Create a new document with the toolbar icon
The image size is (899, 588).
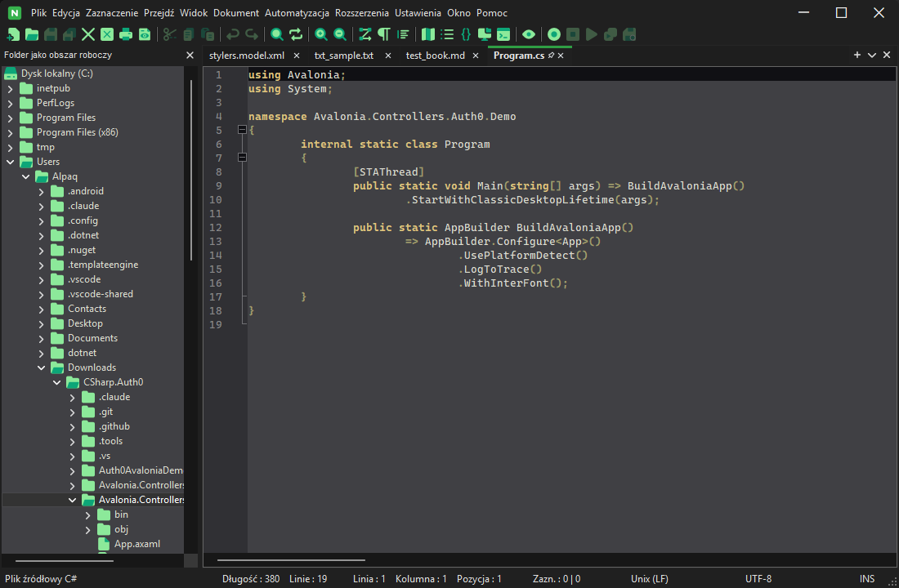point(12,34)
